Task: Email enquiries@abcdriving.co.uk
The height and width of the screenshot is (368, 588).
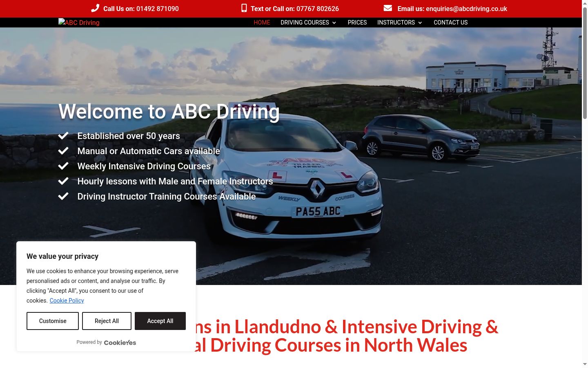Action: [466, 9]
